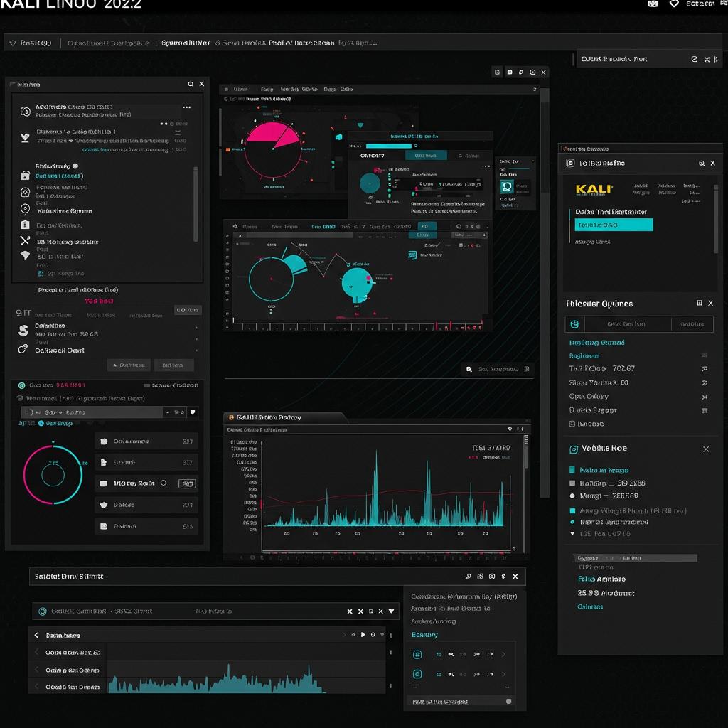Toggle the gray square checkbox under Vabilite Roe
The image size is (728, 728).
tap(572, 483)
